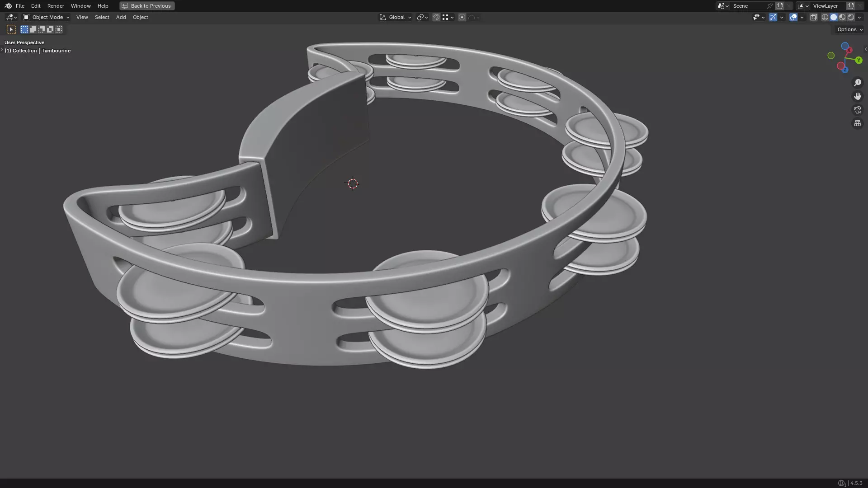Toggle snapping magnet button
868x488 pixels.
pos(436,17)
